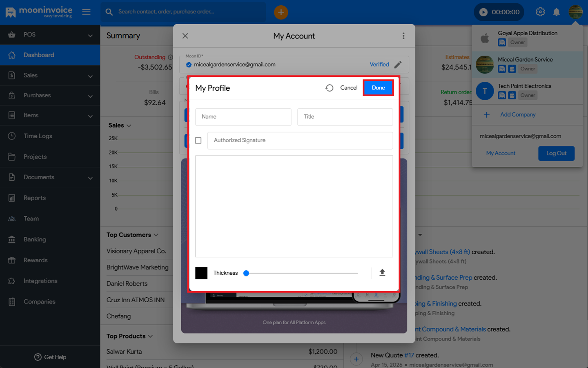Viewport: 588px width, 368px height.
Task: Click the orange quick-add plus button
Action: click(281, 12)
